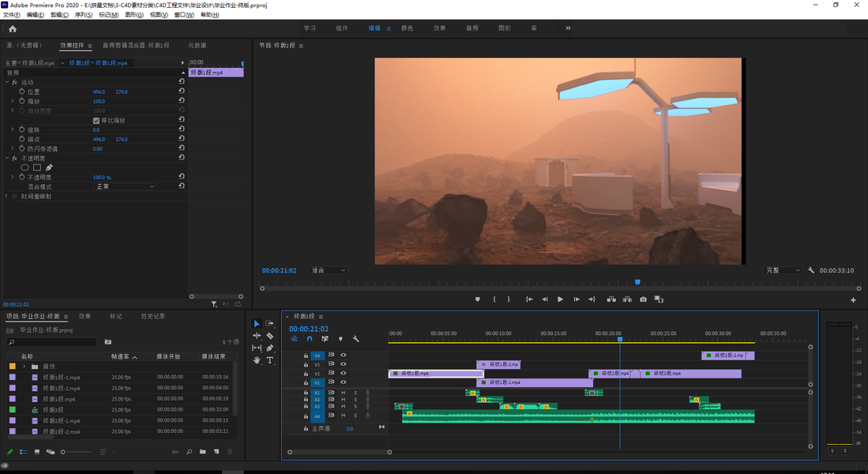Expand the 音效 folder bin
Image resolution: width=868 pixels, height=474 pixels.
24,367
